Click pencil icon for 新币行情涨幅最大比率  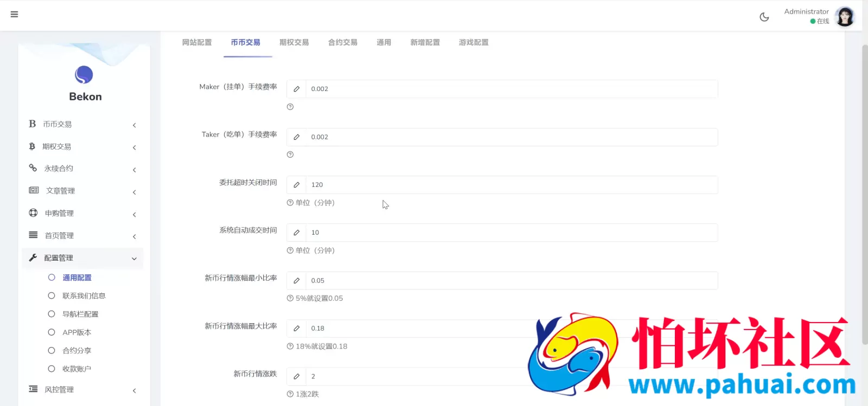(296, 328)
